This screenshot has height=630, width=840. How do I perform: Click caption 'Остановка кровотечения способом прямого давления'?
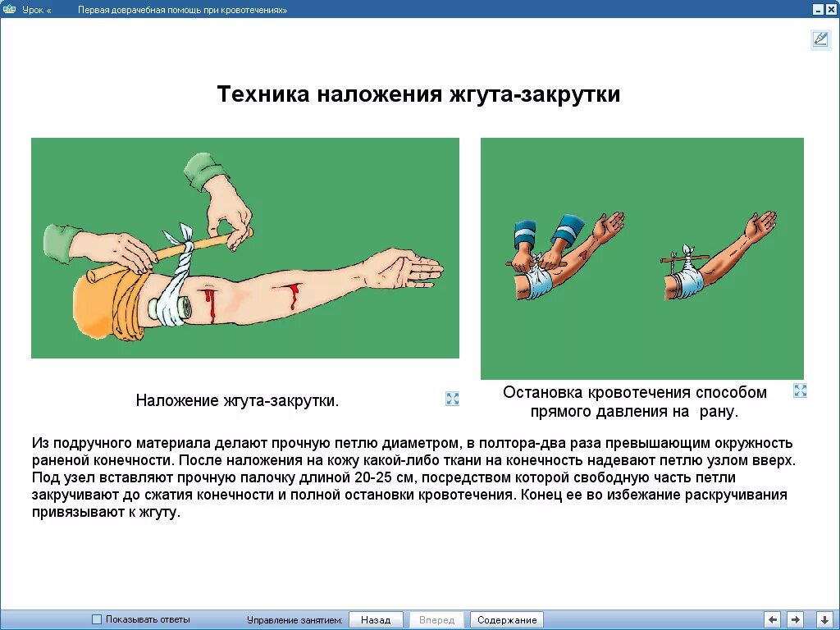635,402
